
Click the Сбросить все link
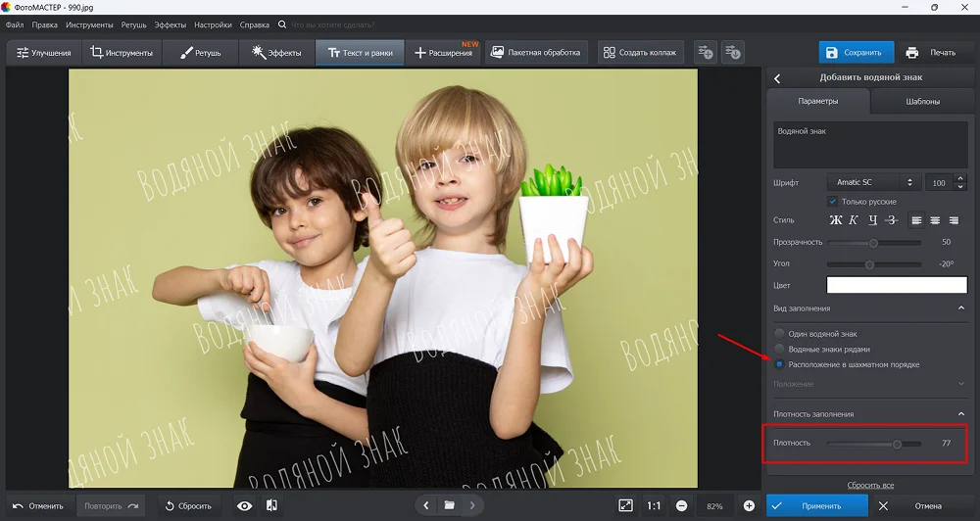pyautogui.click(x=870, y=485)
